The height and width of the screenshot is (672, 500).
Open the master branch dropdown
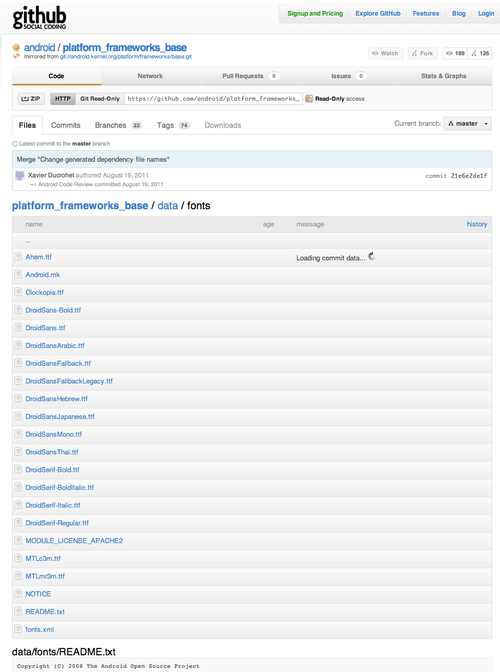pos(467,124)
